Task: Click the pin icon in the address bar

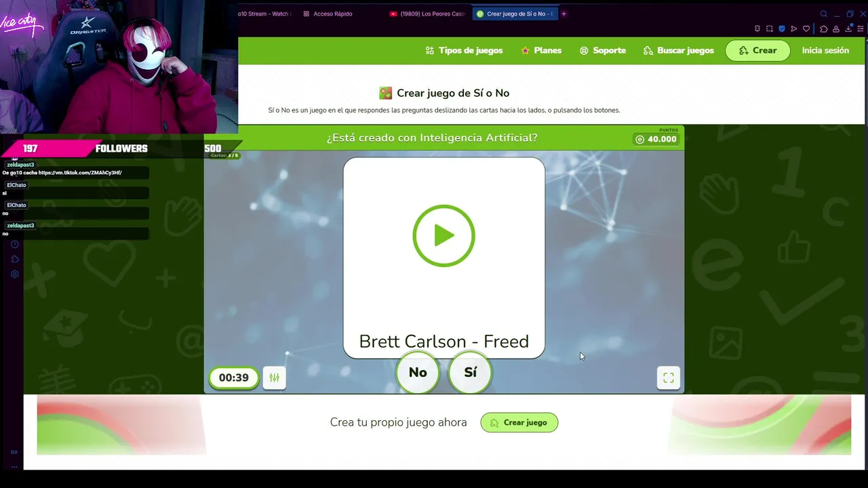Action: coord(757,28)
